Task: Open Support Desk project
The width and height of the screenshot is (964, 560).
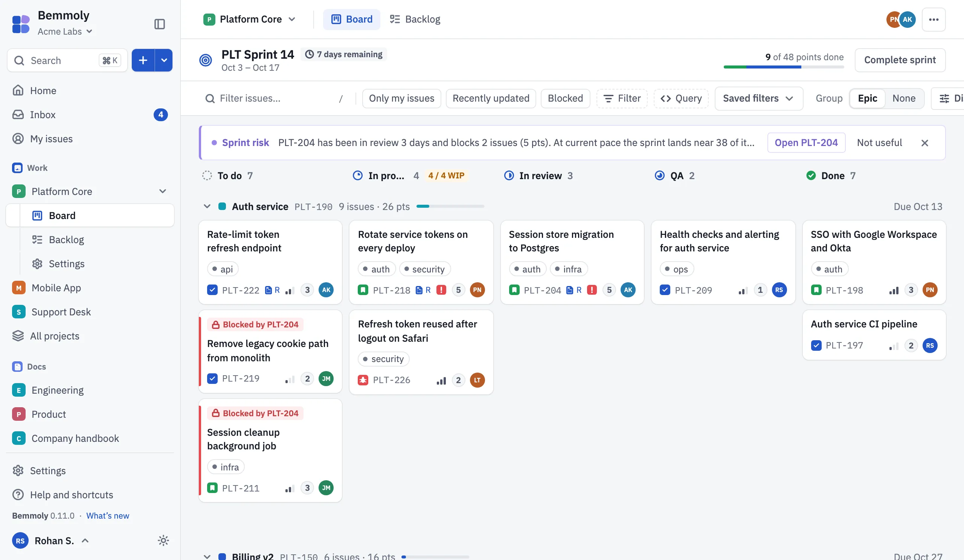Action: [90, 312]
